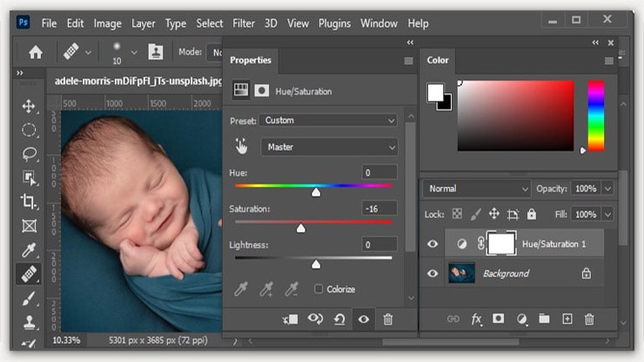Image resolution: width=644 pixels, height=362 pixels.
Task: Select the Move tool
Action: pos(29,106)
